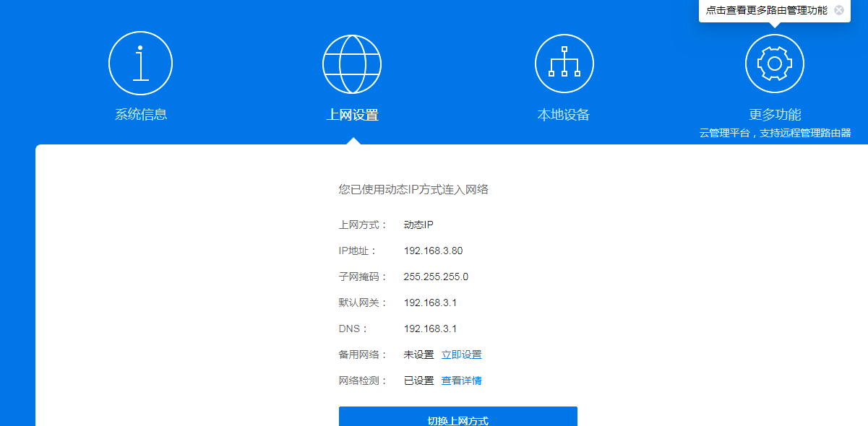The image size is (868, 426).
Task: Dismiss the 点击查看更多路由管理功能 tooltip
Action: pyautogui.click(x=838, y=10)
